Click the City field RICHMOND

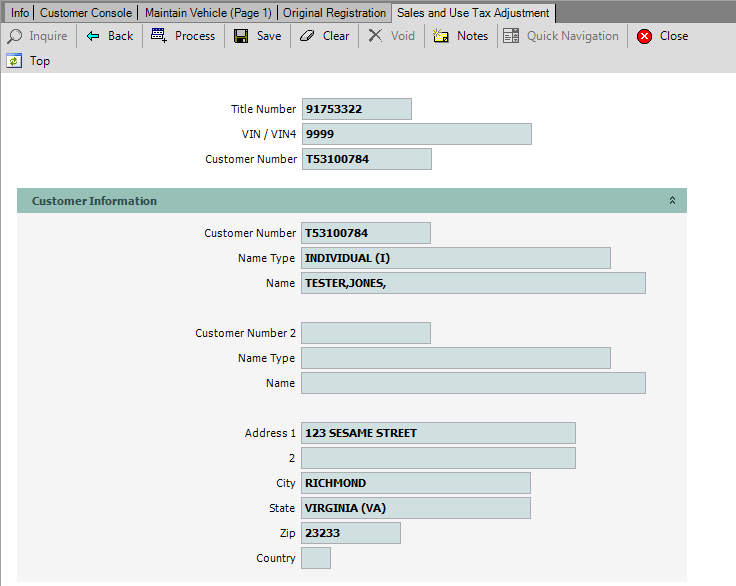coord(416,483)
